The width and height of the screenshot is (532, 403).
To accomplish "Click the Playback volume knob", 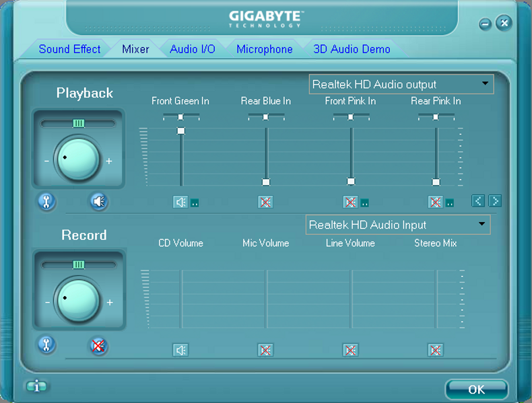I will click(77, 159).
